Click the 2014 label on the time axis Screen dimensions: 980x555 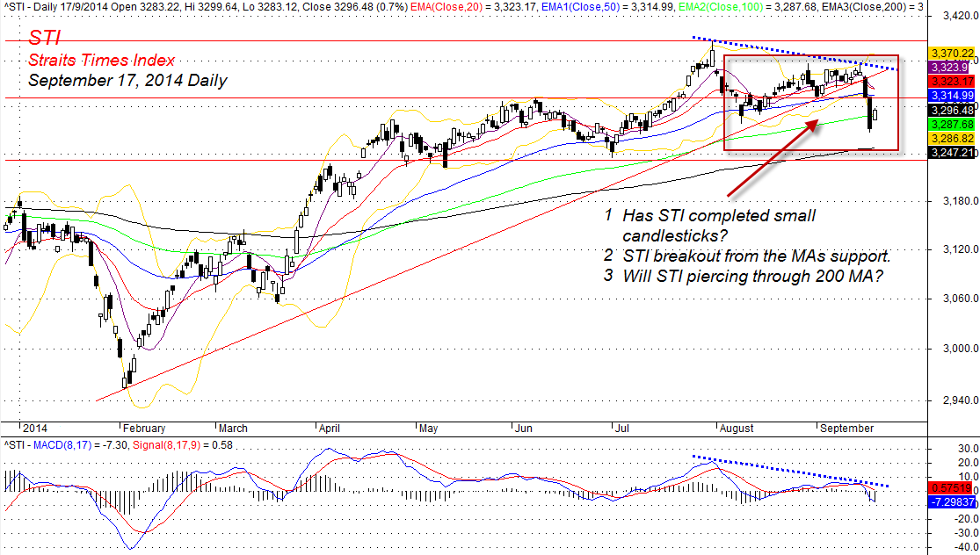[x=35, y=429]
